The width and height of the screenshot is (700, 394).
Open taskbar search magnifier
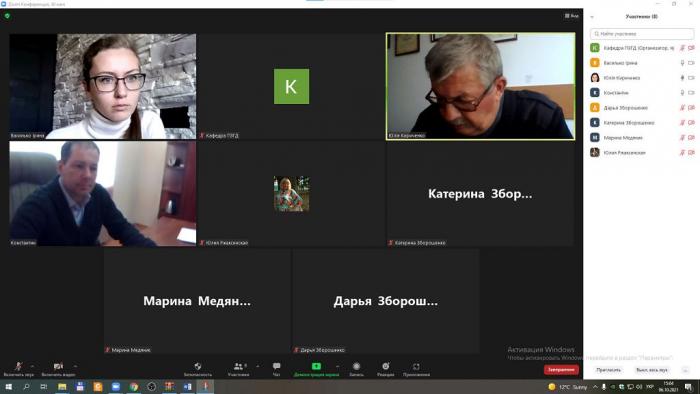click(x=26, y=387)
